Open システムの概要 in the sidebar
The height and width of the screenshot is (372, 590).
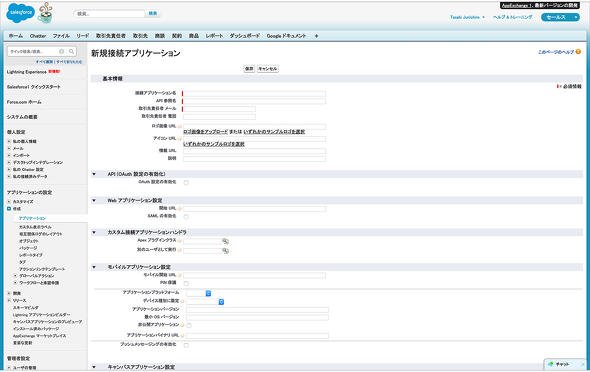click(x=22, y=117)
